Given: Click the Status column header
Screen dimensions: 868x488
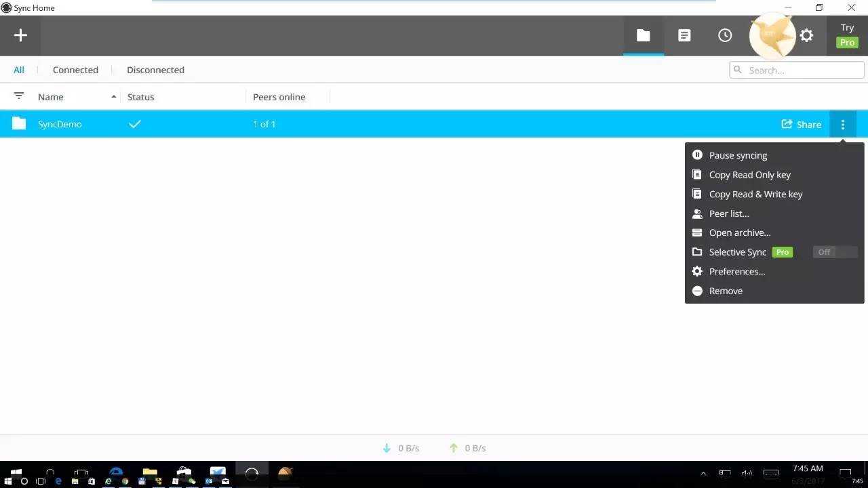Looking at the screenshot, I should tap(141, 97).
